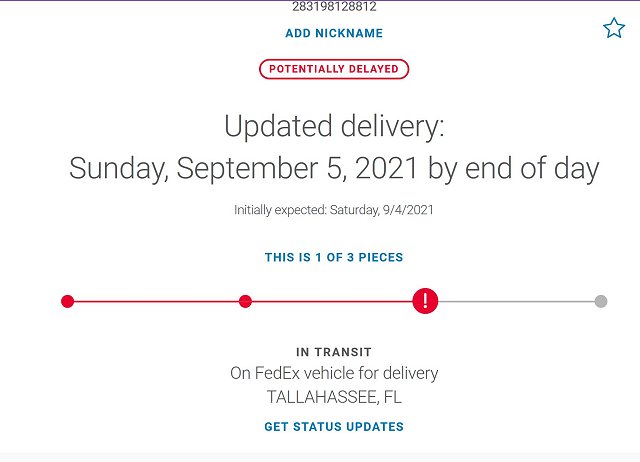Click the tracking number 283198128812
The height and width of the screenshot is (462, 640).
point(334,7)
